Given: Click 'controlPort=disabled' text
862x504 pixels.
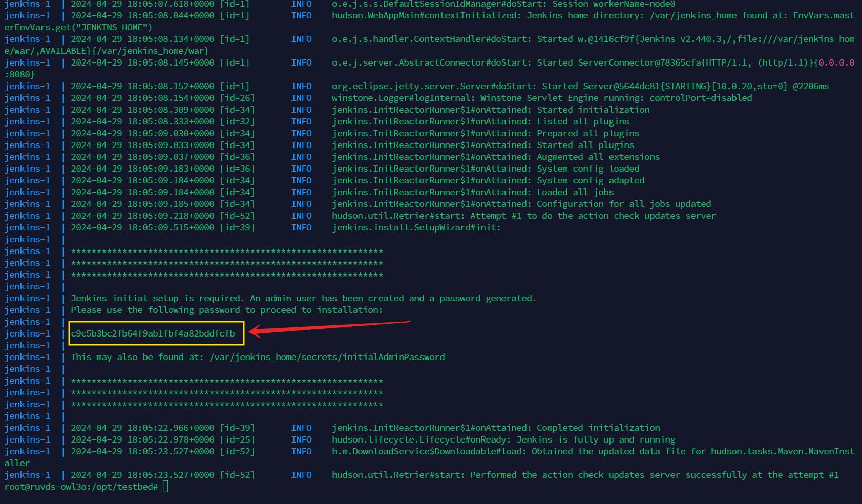Looking at the screenshot, I should coord(701,98).
